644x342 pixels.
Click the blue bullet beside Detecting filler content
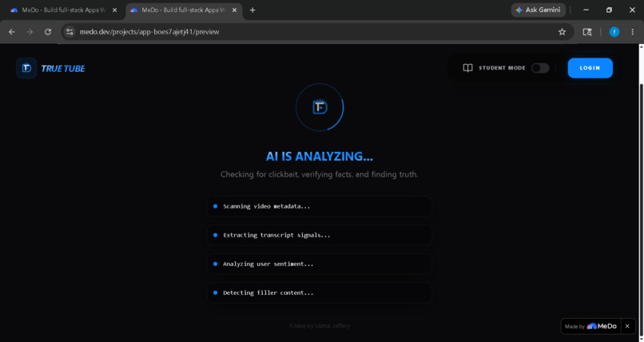tap(215, 292)
